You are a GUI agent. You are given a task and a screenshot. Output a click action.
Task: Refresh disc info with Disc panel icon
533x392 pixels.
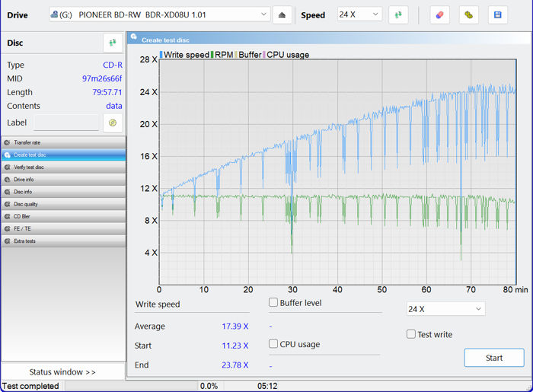point(112,43)
